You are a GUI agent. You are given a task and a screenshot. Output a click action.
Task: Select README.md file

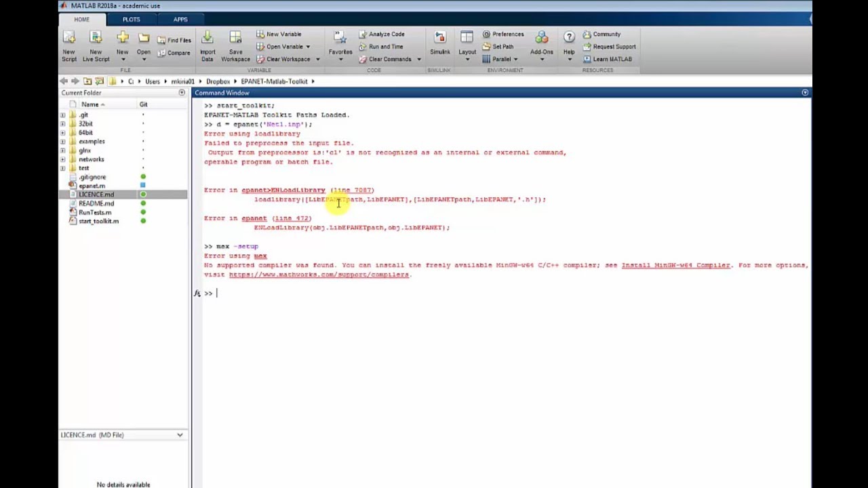click(96, 203)
